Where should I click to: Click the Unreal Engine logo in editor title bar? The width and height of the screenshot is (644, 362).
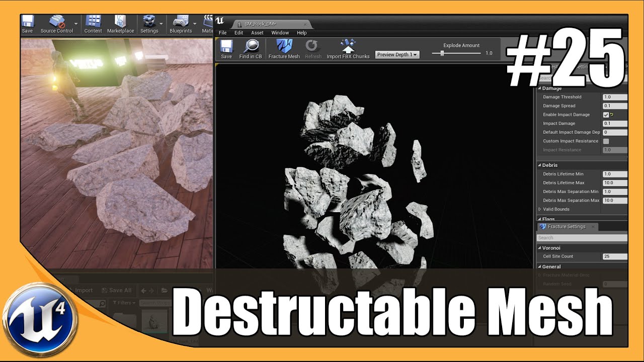pos(220,21)
